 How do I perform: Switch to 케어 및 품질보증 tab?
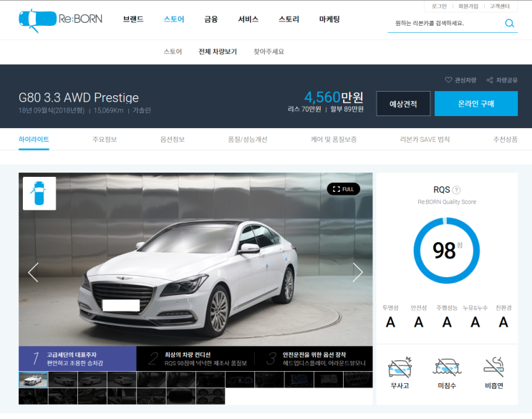point(334,140)
